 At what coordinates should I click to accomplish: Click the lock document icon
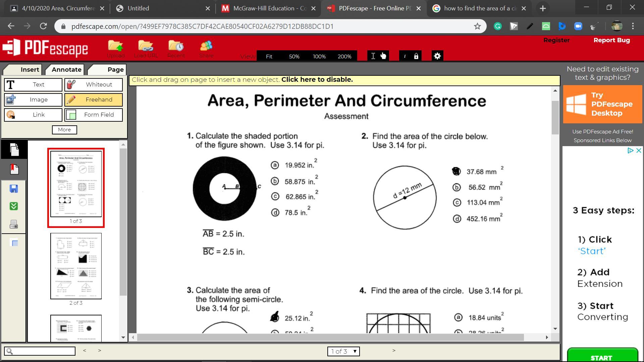tap(416, 56)
